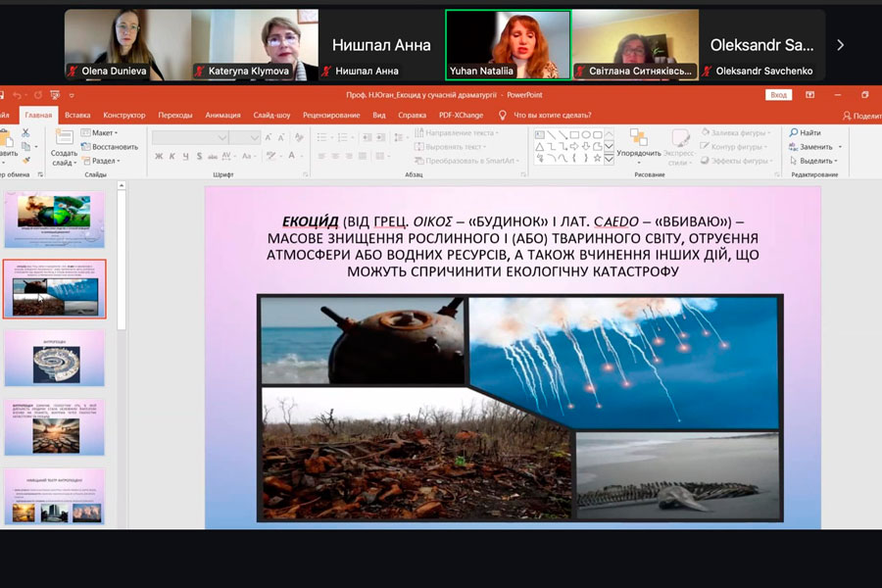
Task: Toggle bold Ж formatting
Action: point(158,156)
